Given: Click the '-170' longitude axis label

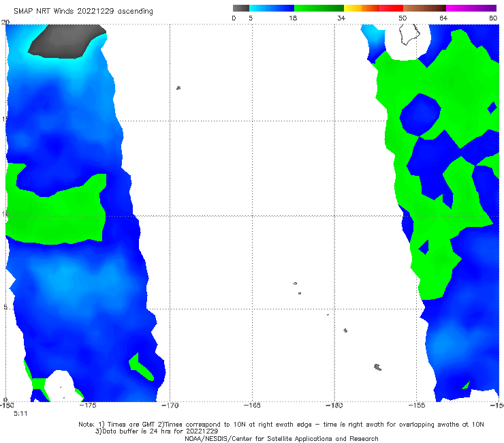Looking at the screenshot, I should tap(170, 406).
